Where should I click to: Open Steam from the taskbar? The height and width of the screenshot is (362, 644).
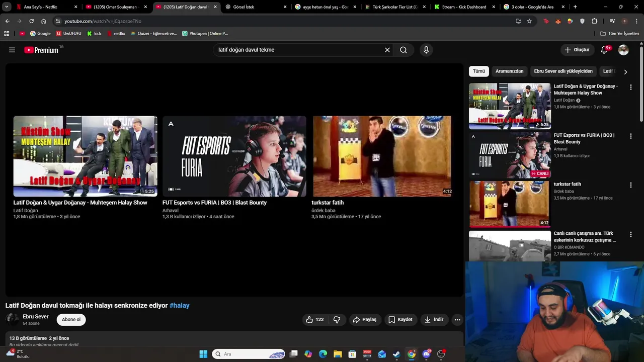(x=396, y=354)
